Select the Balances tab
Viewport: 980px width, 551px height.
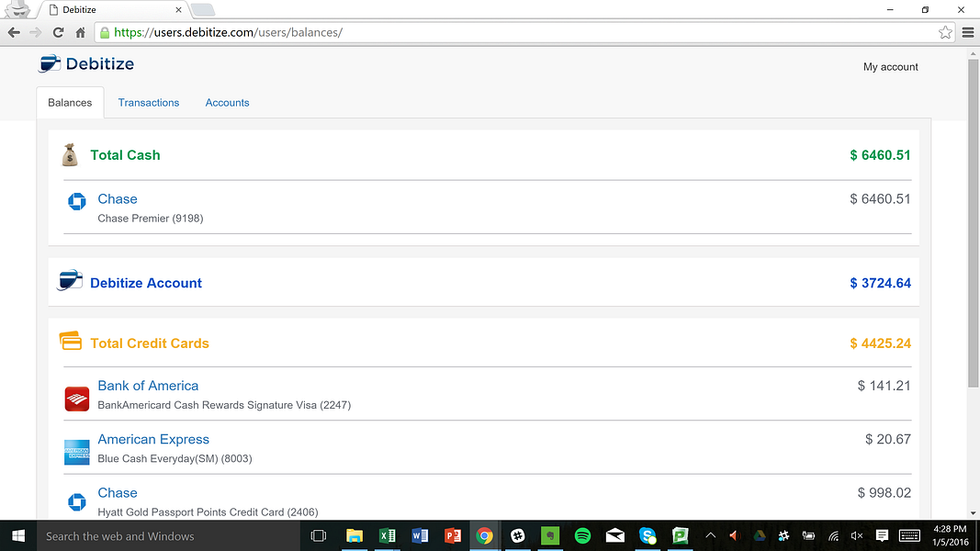coord(70,103)
